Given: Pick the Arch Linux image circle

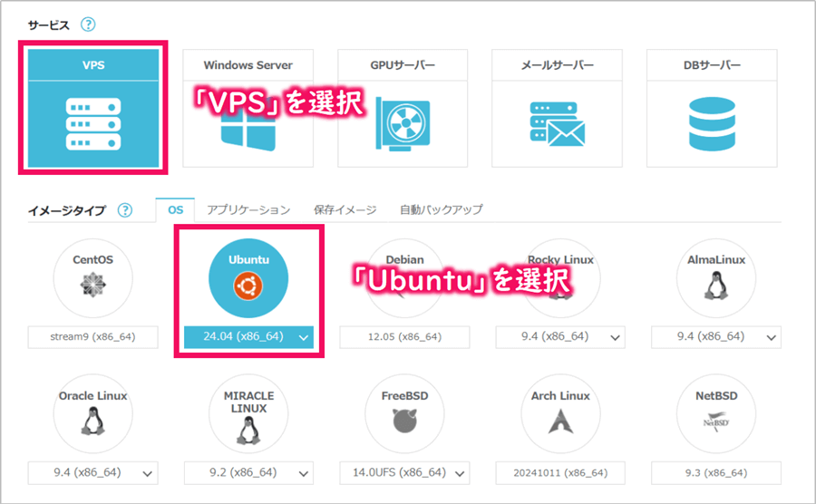Looking at the screenshot, I should pos(560,413).
